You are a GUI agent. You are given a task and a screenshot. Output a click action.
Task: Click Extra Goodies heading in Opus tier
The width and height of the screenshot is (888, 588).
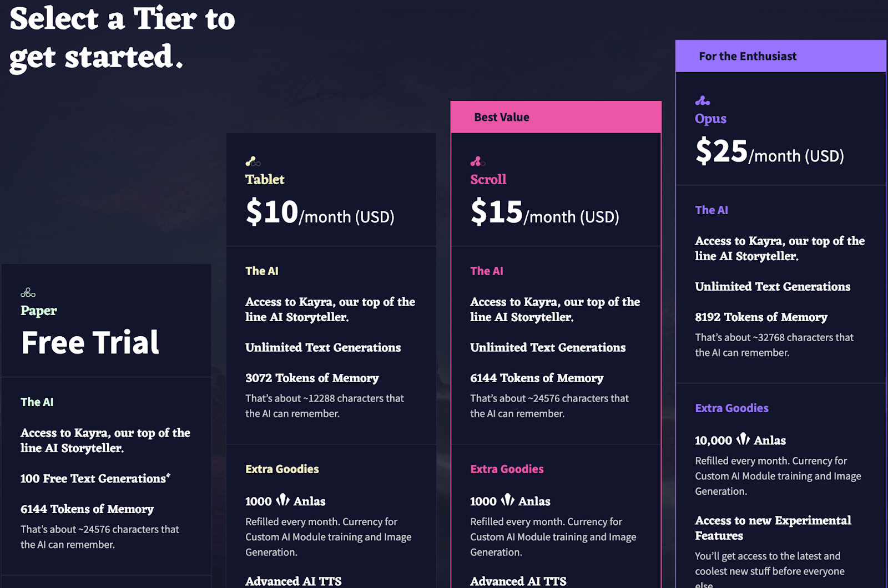[731, 408]
